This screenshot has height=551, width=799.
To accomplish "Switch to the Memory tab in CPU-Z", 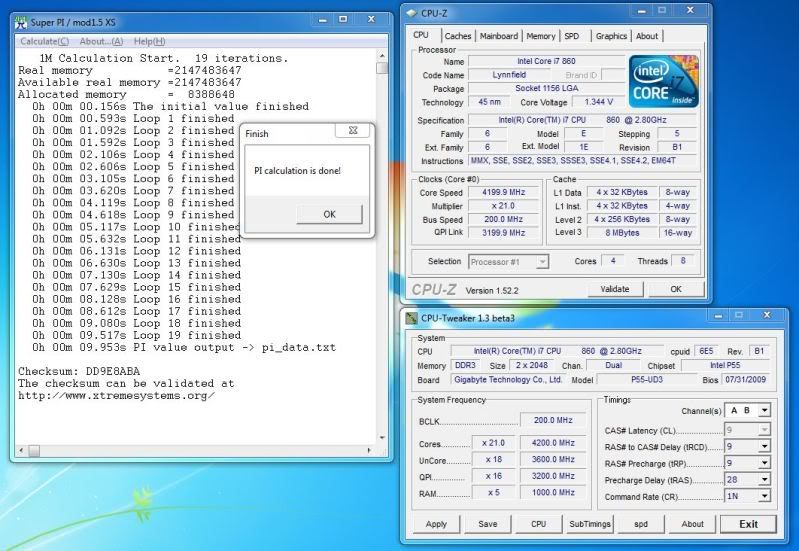I will coord(541,36).
